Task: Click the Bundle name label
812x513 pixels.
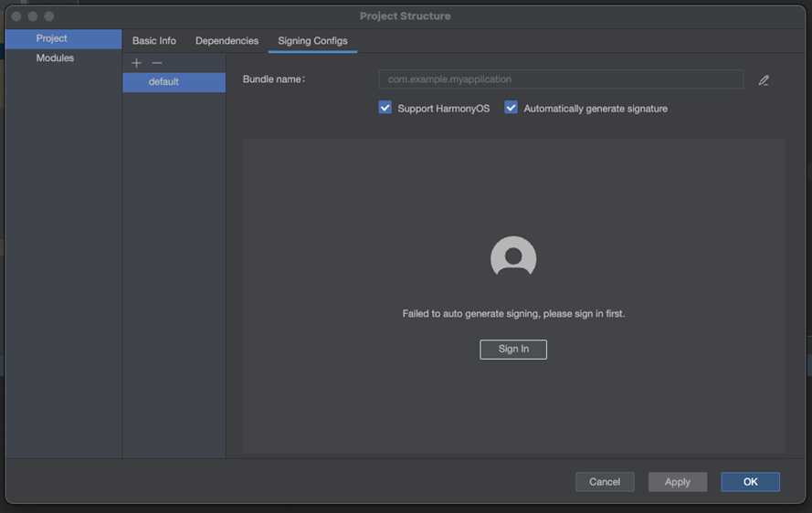Action: pyautogui.click(x=274, y=79)
